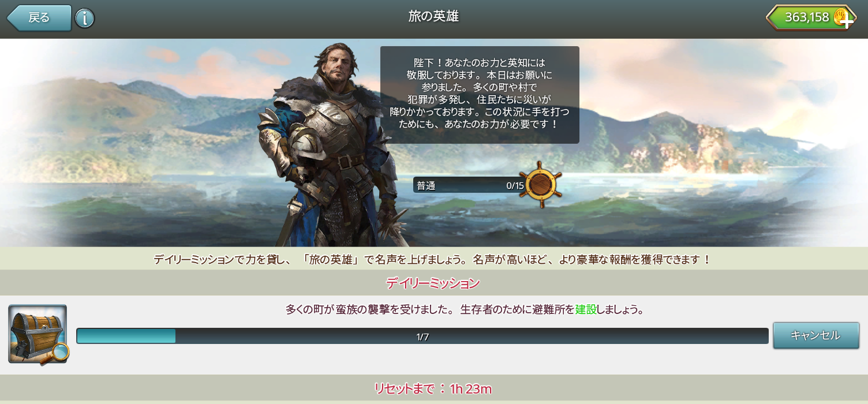Click the リセットまで 1h 23m timer bar

[433, 388]
